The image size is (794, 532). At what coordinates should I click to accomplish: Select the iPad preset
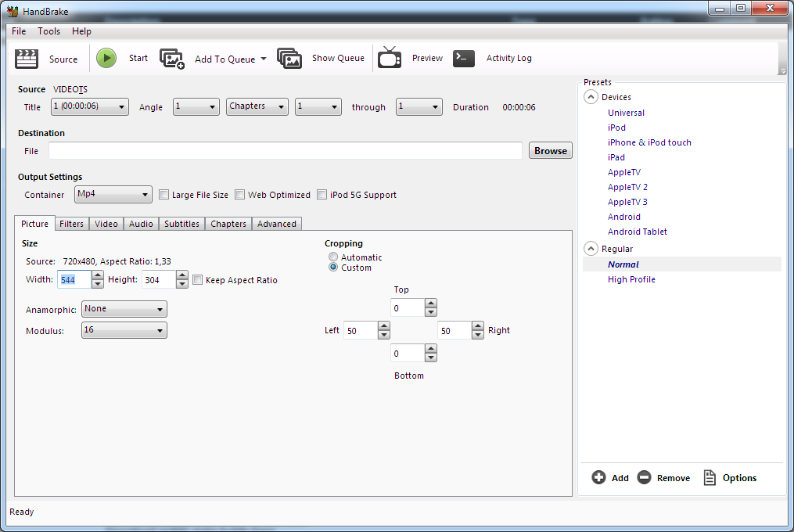pyautogui.click(x=616, y=157)
